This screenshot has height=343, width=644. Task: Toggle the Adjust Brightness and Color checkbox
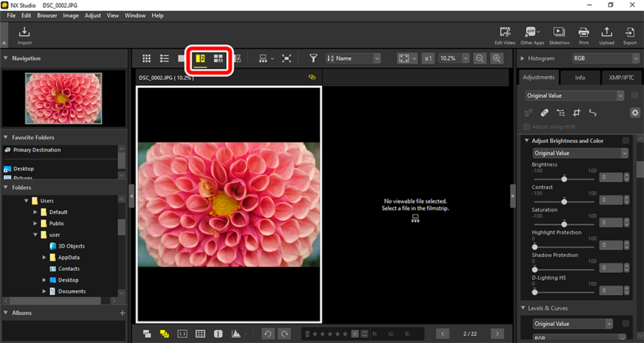click(625, 141)
